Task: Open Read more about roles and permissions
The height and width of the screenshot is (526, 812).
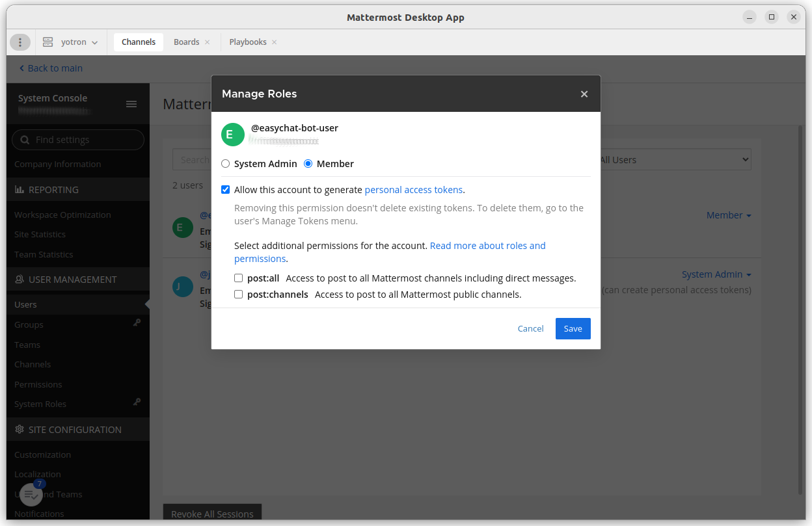Action: click(390, 252)
